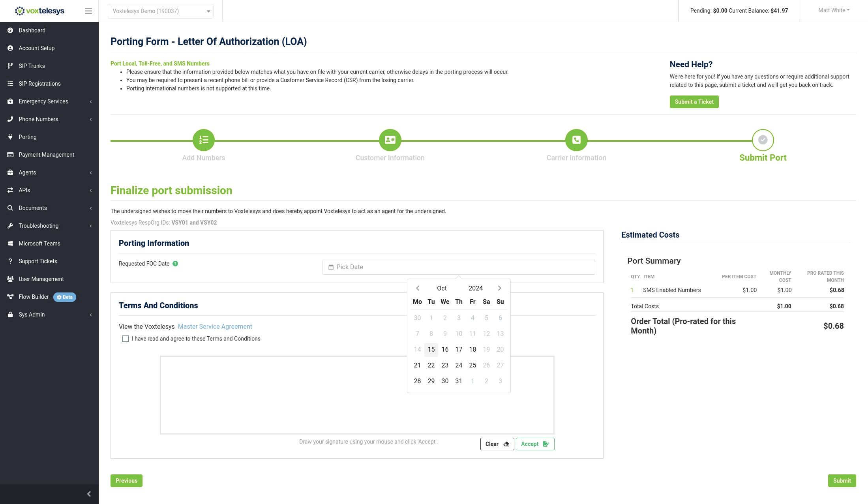
Task: Click the Account Setup user icon
Action: pyautogui.click(x=10, y=48)
